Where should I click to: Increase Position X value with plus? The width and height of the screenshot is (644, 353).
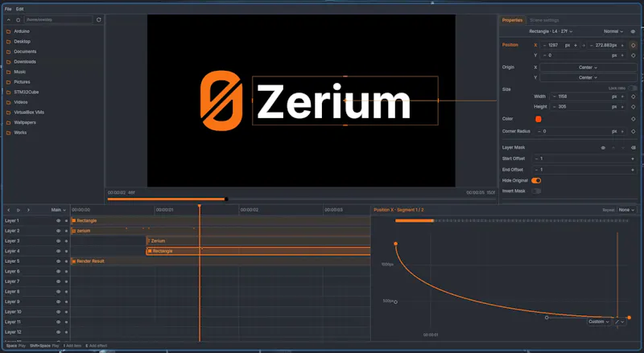pos(576,45)
